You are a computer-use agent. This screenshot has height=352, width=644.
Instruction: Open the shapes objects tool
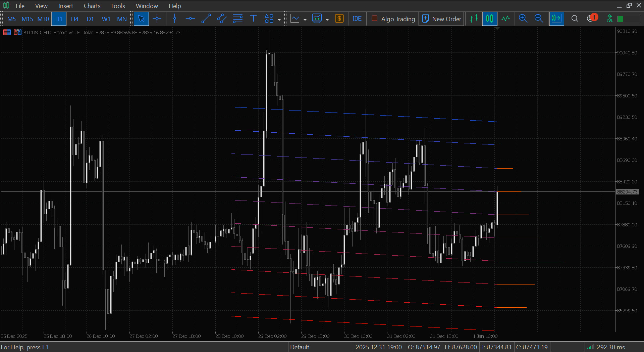269,19
